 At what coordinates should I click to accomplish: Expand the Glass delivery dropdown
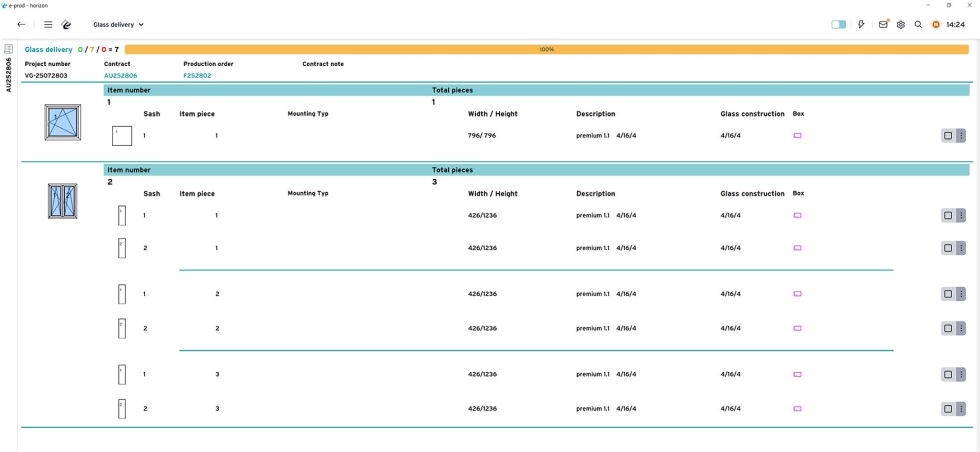click(118, 25)
